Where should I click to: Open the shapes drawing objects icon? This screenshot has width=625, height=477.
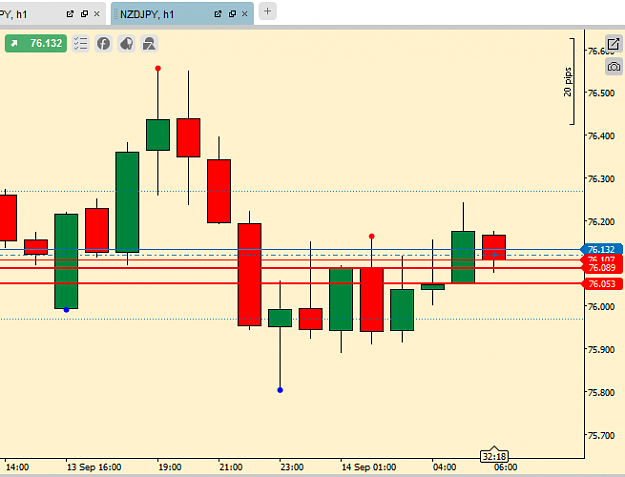(149, 43)
